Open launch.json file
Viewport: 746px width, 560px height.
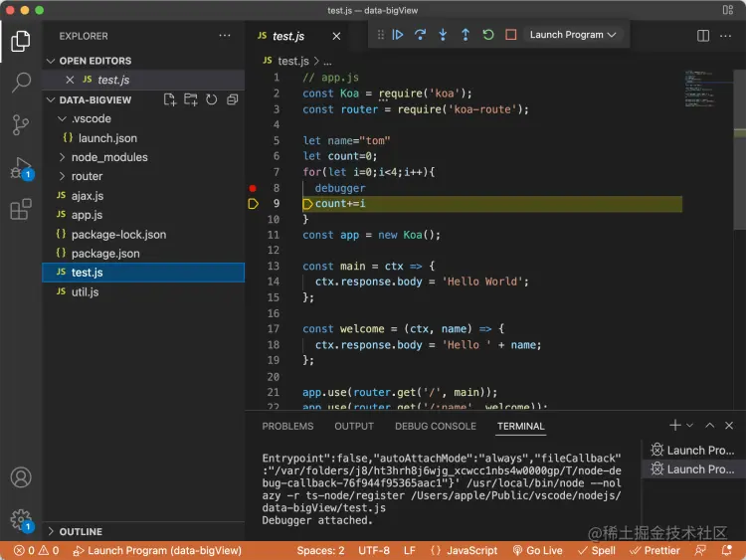click(x=142, y=138)
